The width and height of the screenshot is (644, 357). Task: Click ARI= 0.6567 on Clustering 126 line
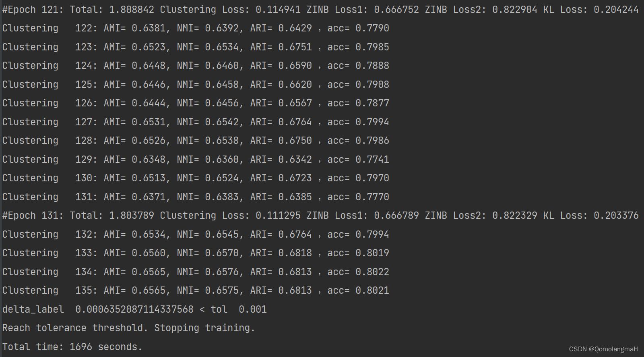point(281,103)
